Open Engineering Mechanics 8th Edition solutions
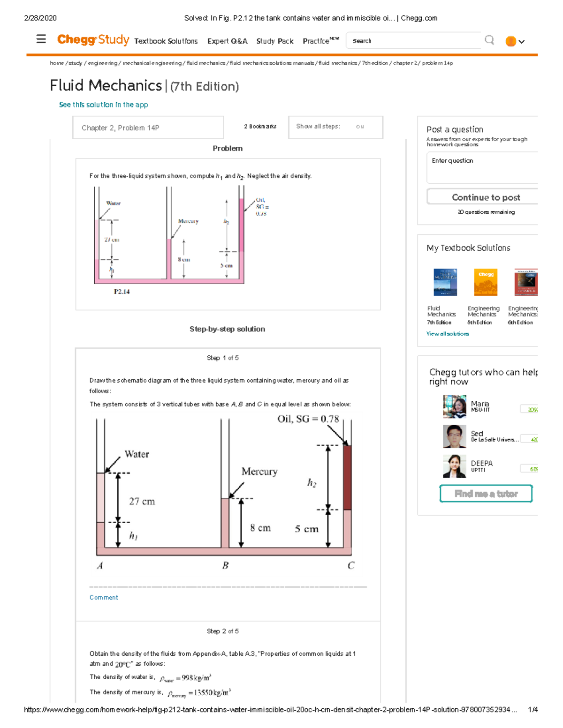Image resolution: width=563 pixels, height=728 pixels. [485, 282]
